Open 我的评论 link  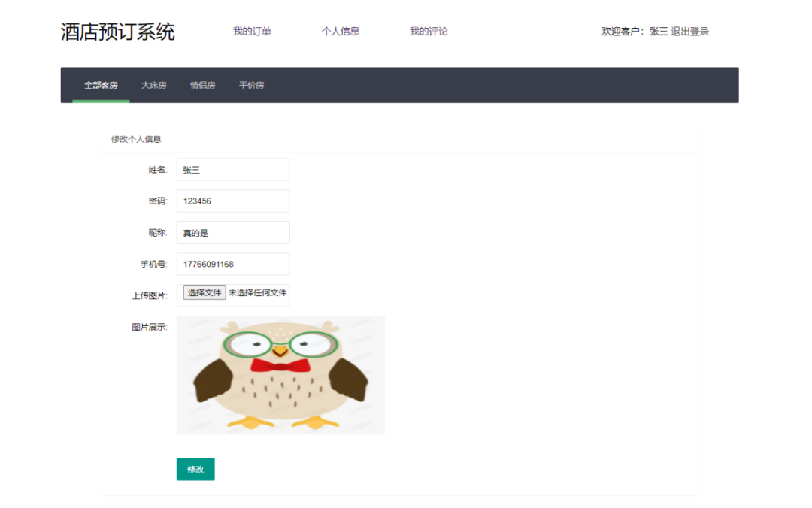(429, 31)
